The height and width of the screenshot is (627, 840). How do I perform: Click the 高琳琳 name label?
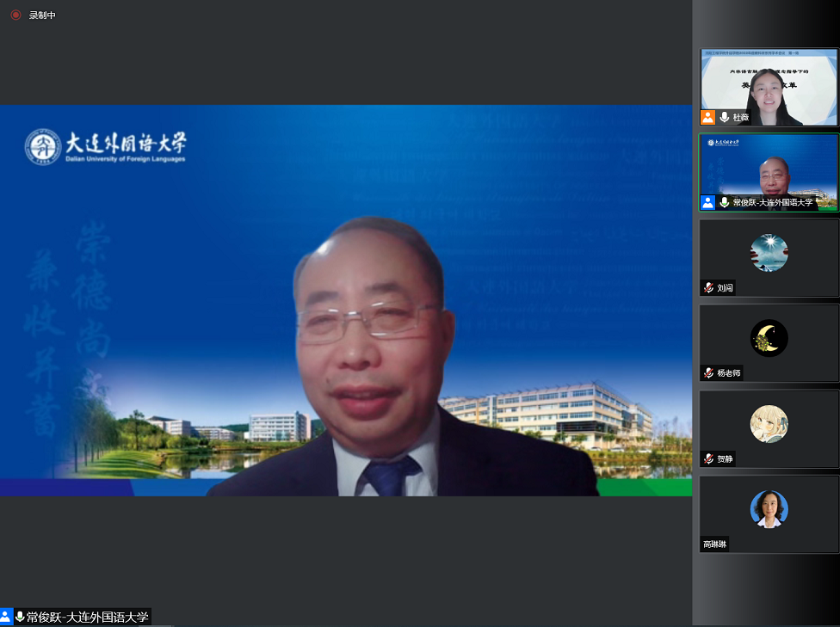[x=715, y=544]
